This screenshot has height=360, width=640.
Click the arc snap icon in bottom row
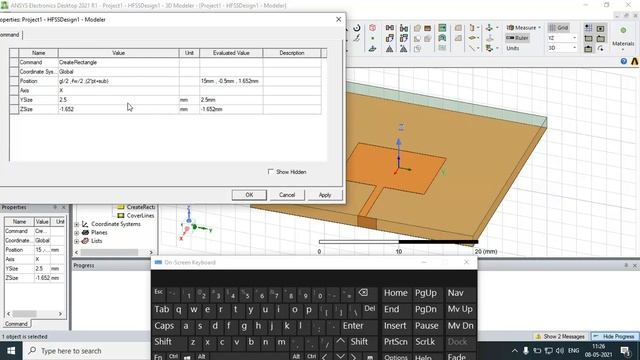tap(600, 49)
